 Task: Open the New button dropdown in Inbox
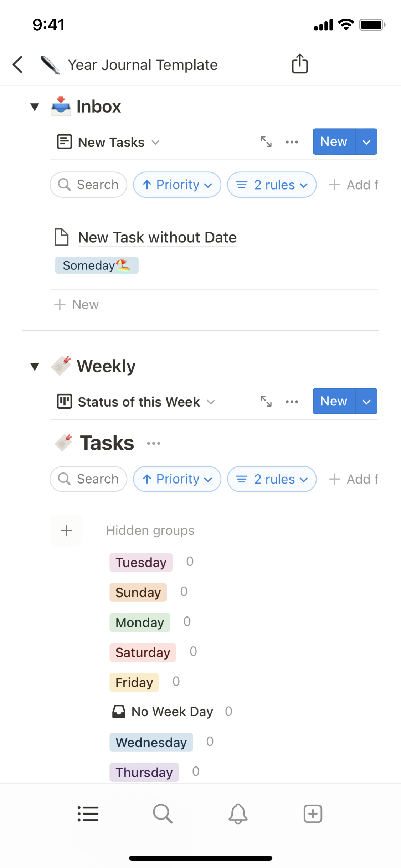click(366, 141)
